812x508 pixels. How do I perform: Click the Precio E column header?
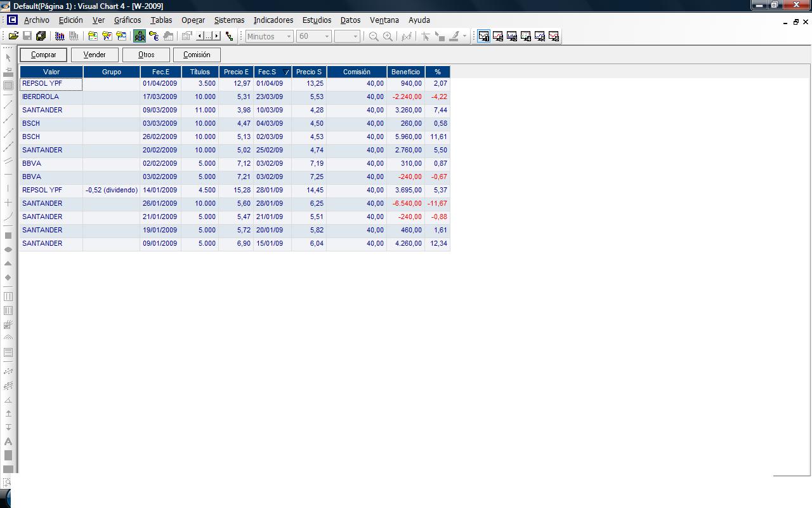[x=236, y=72]
